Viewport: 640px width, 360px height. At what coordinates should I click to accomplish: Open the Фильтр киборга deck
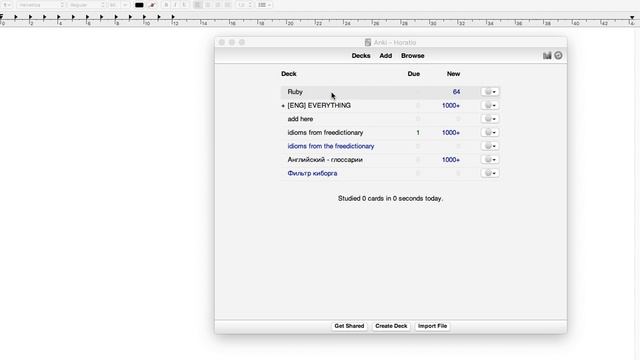coord(312,173)
